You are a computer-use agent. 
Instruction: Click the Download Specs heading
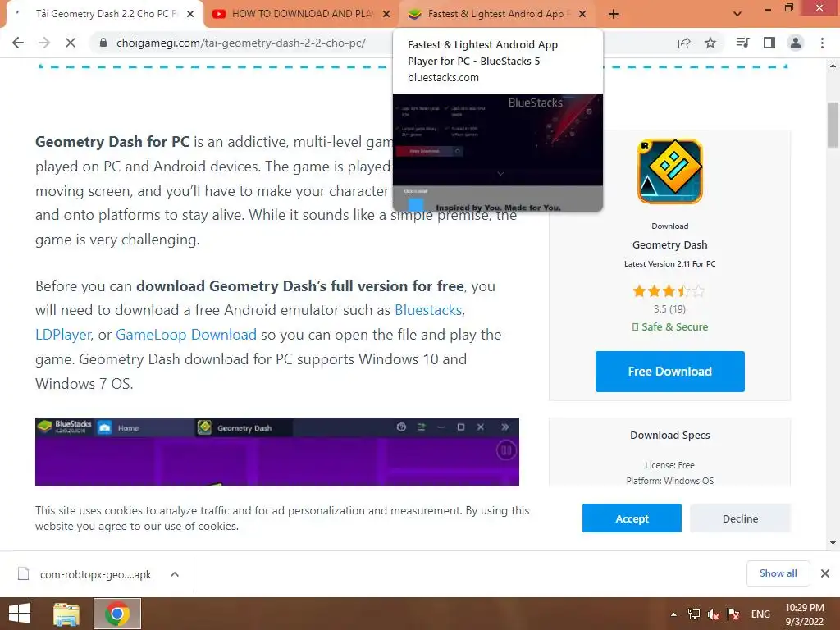pos(669,435)
